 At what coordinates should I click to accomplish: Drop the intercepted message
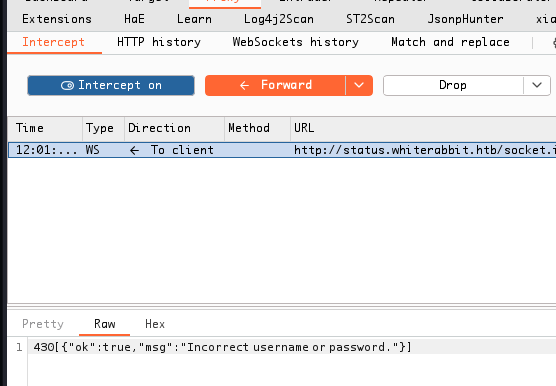click(x=453, y=85)
